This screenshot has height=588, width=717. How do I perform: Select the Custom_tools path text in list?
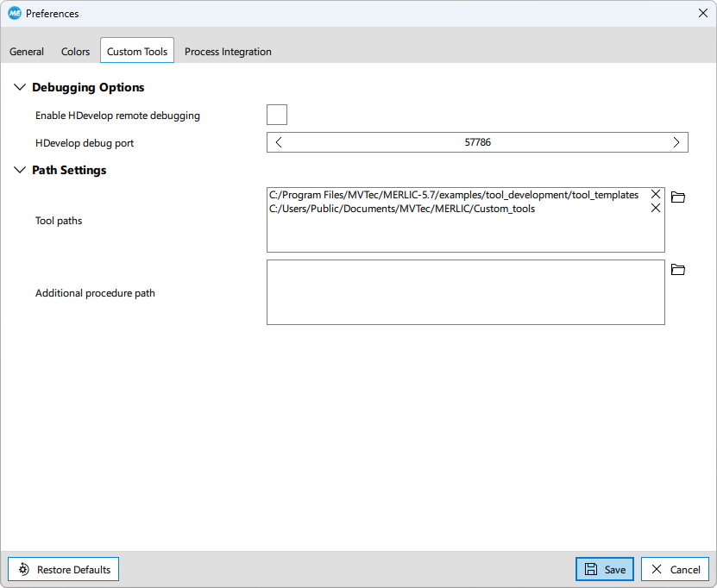402,209
